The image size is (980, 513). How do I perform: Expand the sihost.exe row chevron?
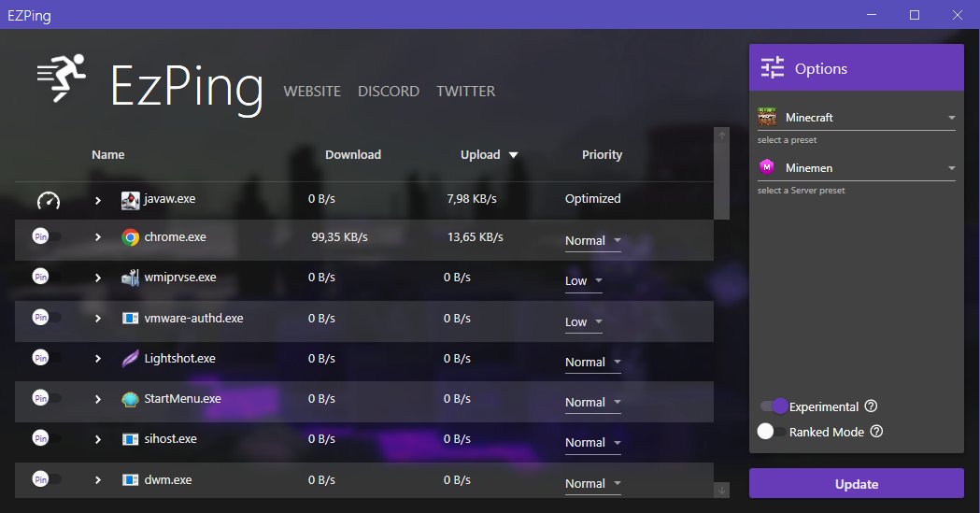point(97,439)
